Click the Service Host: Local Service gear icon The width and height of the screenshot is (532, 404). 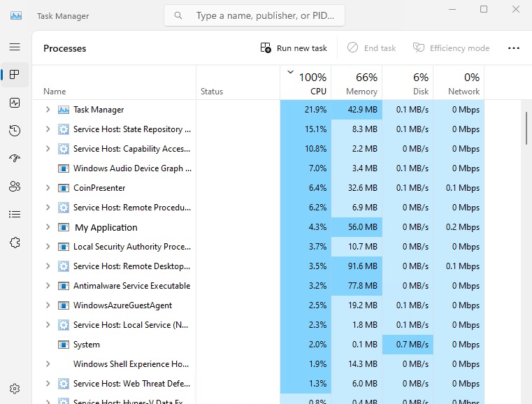click(x=64, y=325)
